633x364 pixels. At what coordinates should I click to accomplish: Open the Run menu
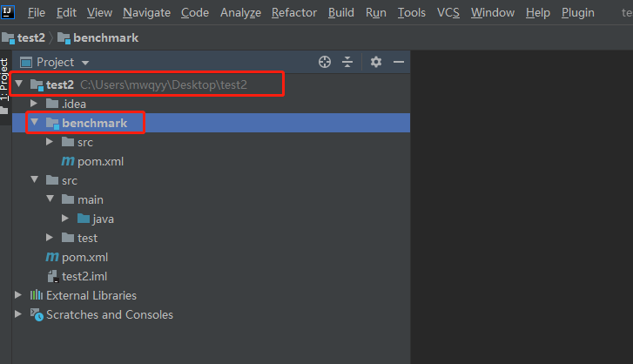point(376,12)
